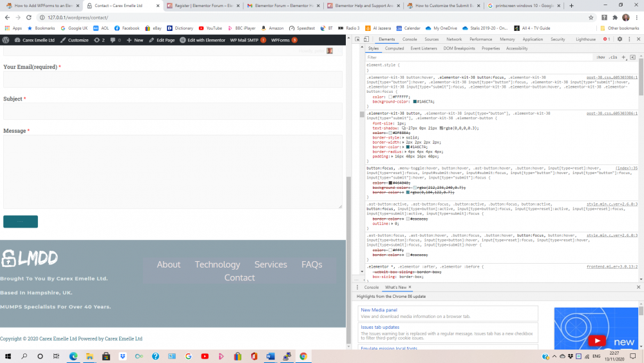Image resolution: width=644 pixels, height=363 pixels.
Task: Open the drawer three-dot menu beside Console
Action: [x=357, y=287]
